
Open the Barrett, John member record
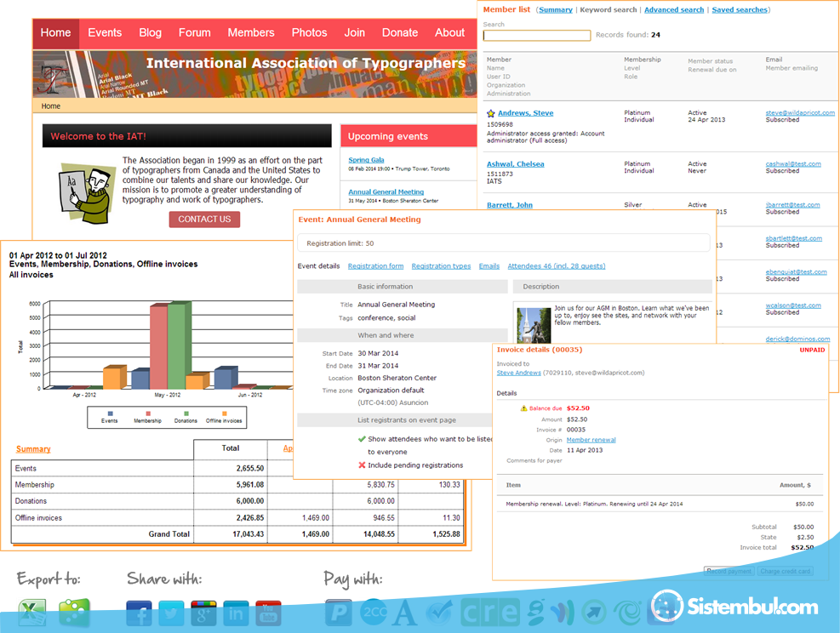click(510, 205)
